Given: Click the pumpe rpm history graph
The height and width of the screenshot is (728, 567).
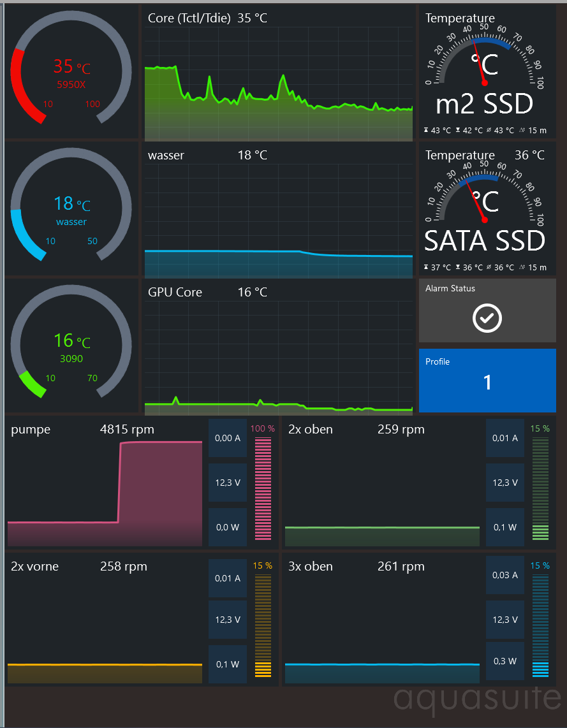Looking at the screenshot, I should (105, 493).
